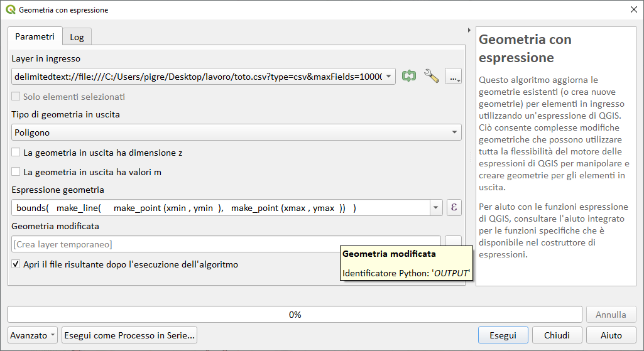
Task: Click the QGIS logo in title bar
Action: click(10, 10)
